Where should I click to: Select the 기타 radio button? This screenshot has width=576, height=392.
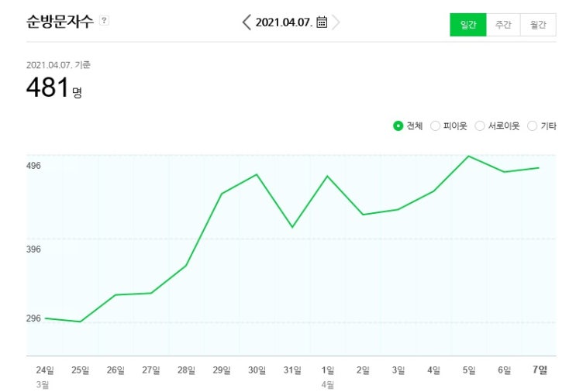point(532,126)
